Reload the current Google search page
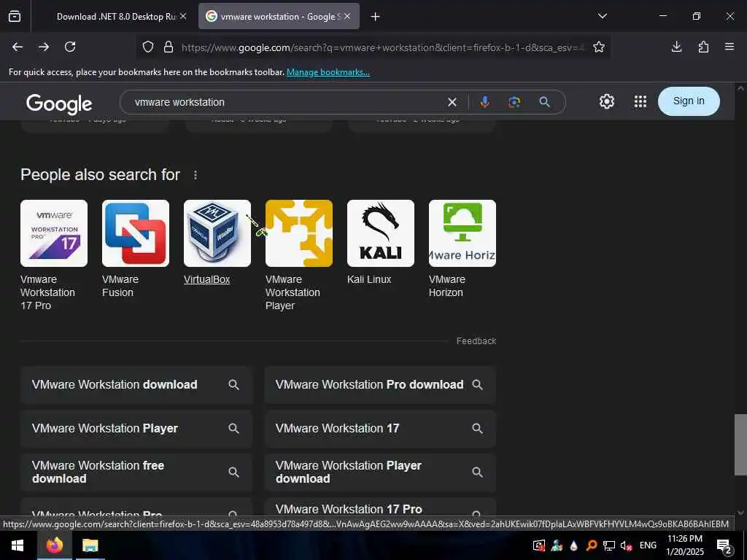 click(70, 47)
